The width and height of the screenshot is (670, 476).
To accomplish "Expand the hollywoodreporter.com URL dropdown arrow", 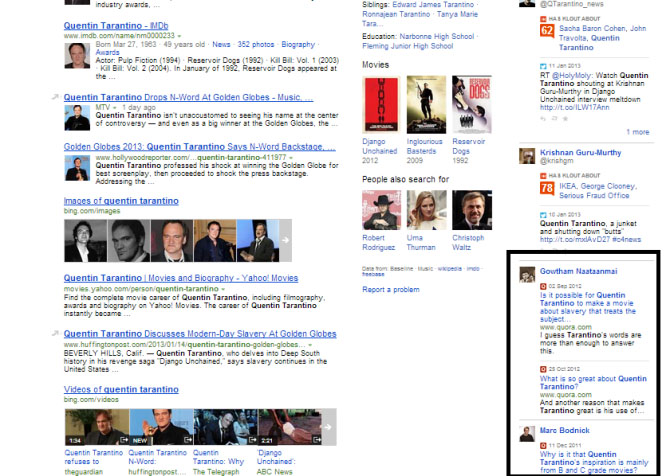I will (291, 158).
